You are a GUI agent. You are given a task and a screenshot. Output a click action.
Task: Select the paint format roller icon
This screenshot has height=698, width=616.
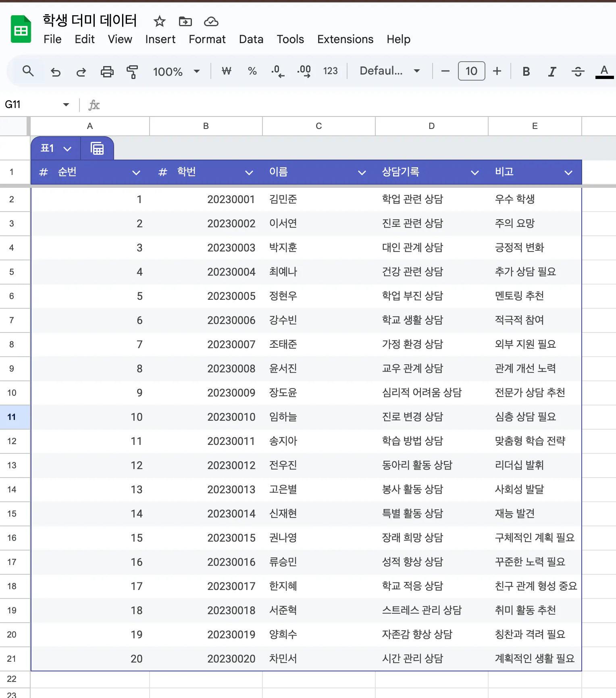click(x=132, y=72)
